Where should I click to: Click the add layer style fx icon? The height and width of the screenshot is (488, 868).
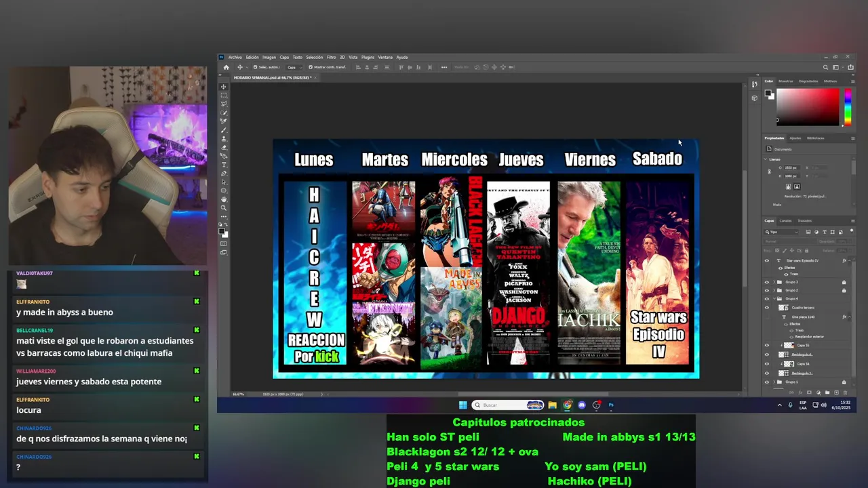[x=800, y=392]
